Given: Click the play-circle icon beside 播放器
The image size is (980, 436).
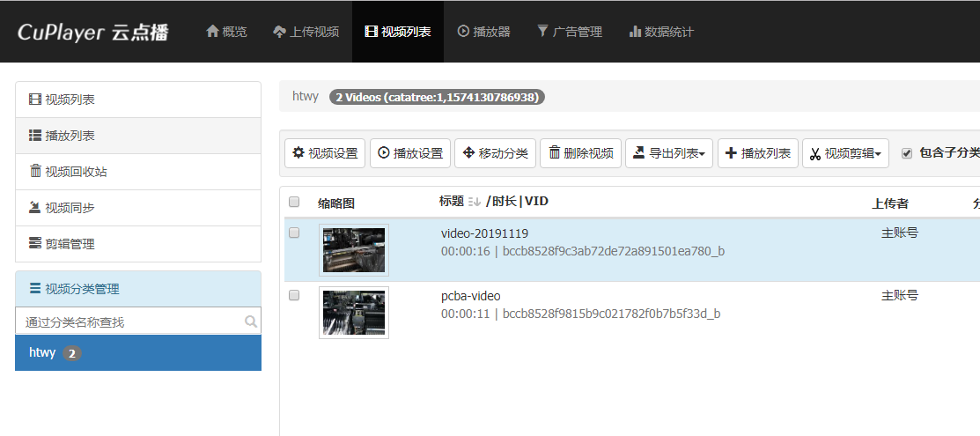Looking at the screenshot, I should point(463,32).
